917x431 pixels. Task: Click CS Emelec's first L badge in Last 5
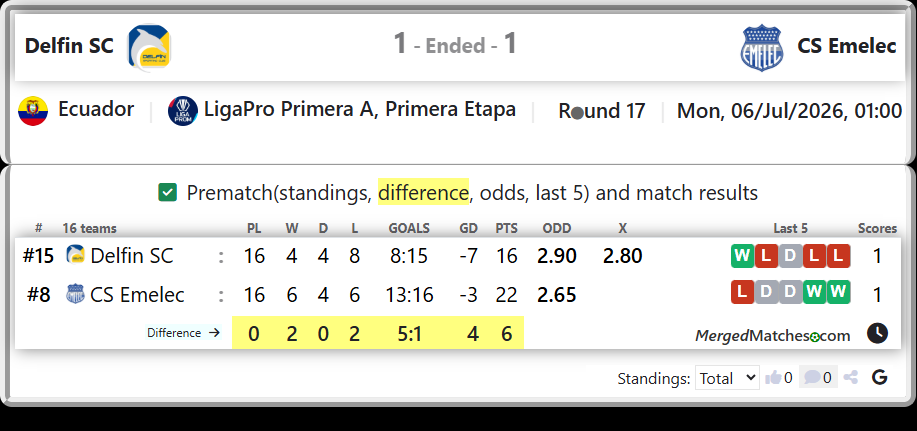point(742,292)
